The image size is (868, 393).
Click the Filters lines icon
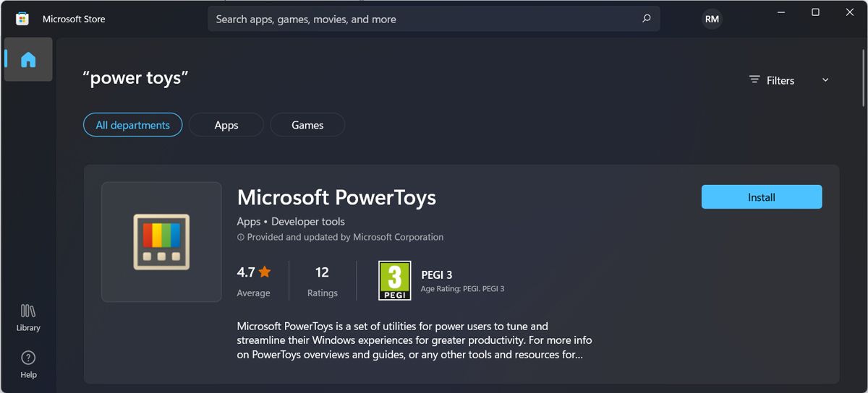click(754, 80)
